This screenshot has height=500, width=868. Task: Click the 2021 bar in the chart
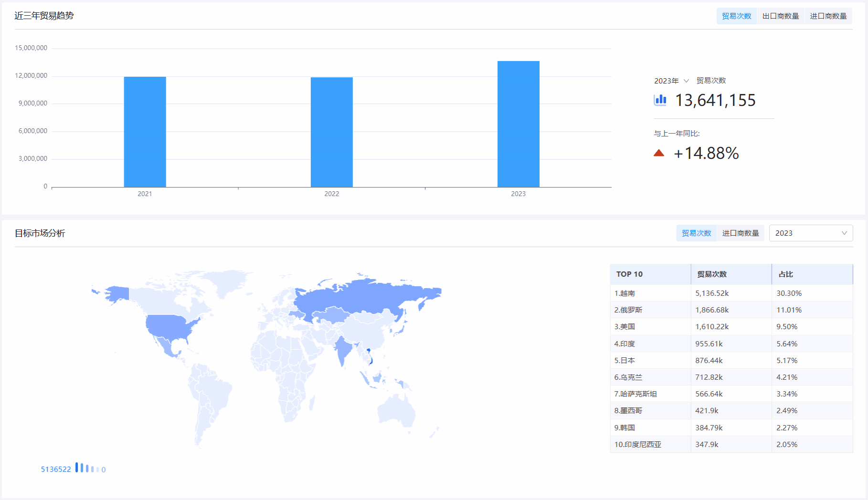pos(145,132)
